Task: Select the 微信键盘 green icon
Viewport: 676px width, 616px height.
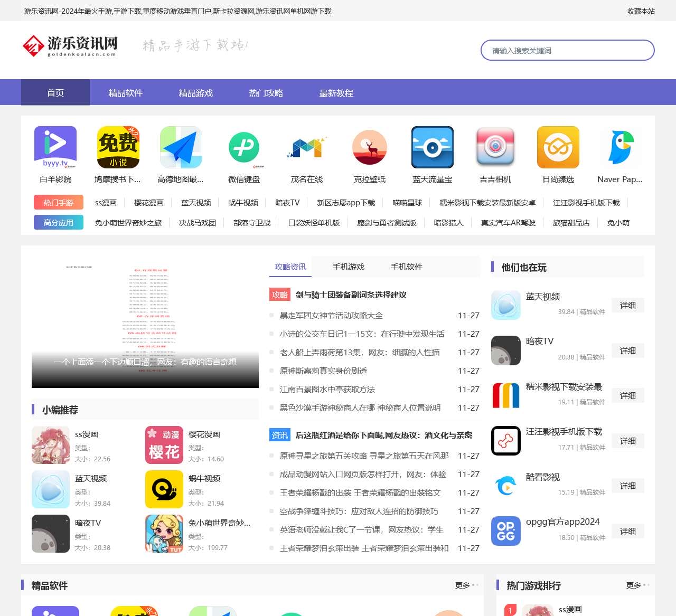Action: coord(244,147)
